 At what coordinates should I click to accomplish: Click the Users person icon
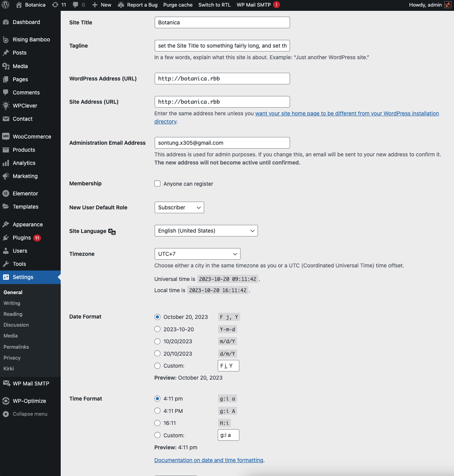6,251
